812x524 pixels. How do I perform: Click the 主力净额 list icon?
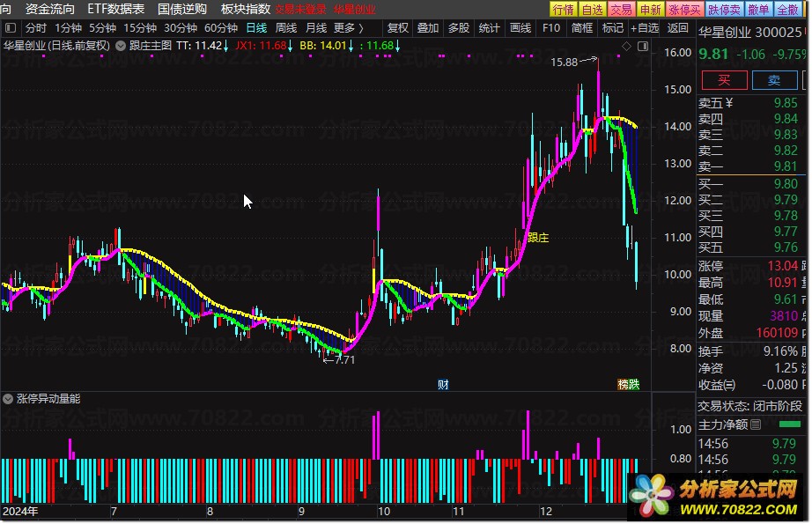coord(756,425)
